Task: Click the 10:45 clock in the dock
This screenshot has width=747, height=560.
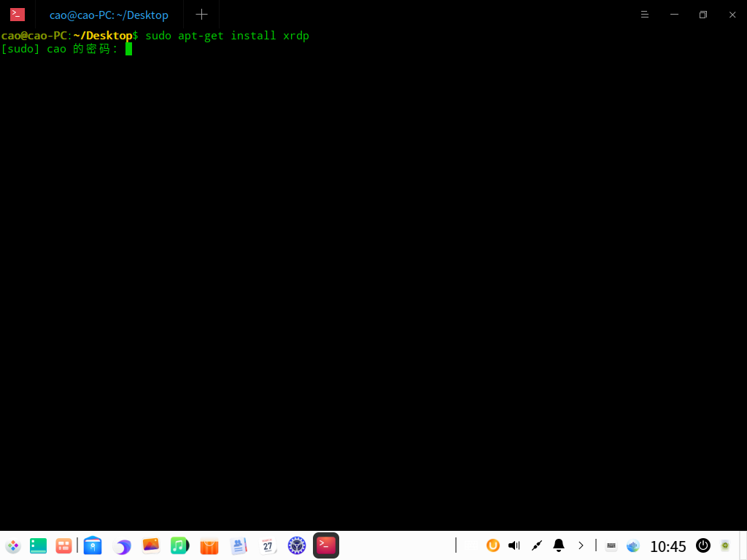Action: pyautogui.click(x=668, y=546)
